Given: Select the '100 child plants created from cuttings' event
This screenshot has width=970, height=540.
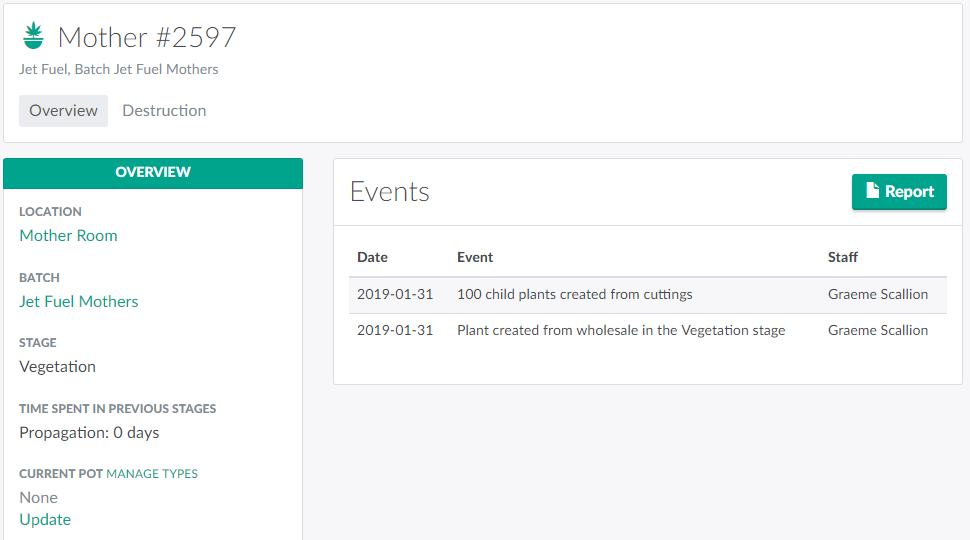Looking at the screenshot, I should click(x=574, y=295).
